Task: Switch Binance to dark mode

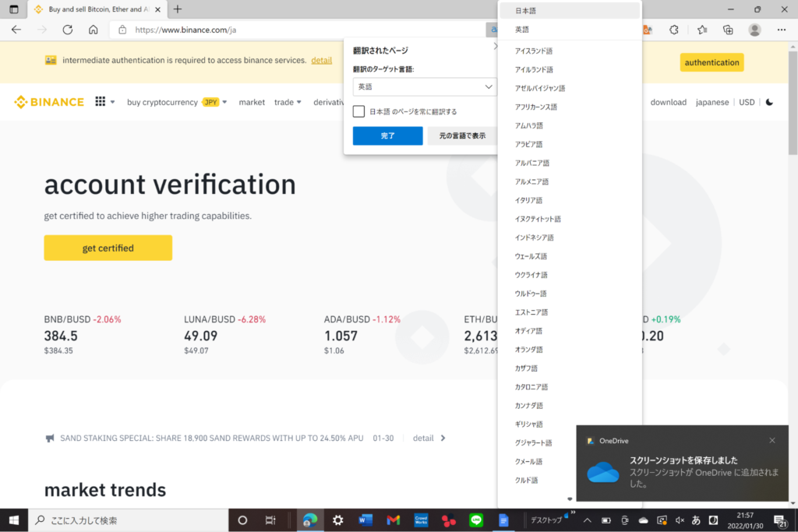Action: click(x=769, y=102)
